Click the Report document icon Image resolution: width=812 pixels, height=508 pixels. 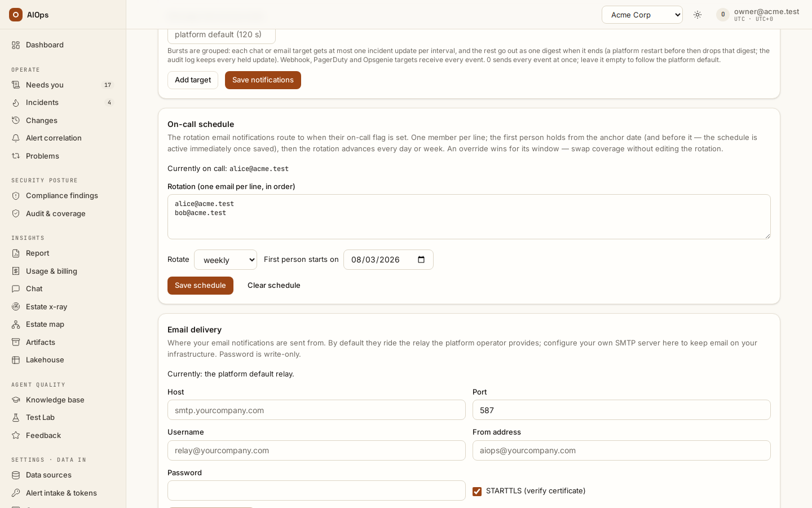tap(16, 253)
